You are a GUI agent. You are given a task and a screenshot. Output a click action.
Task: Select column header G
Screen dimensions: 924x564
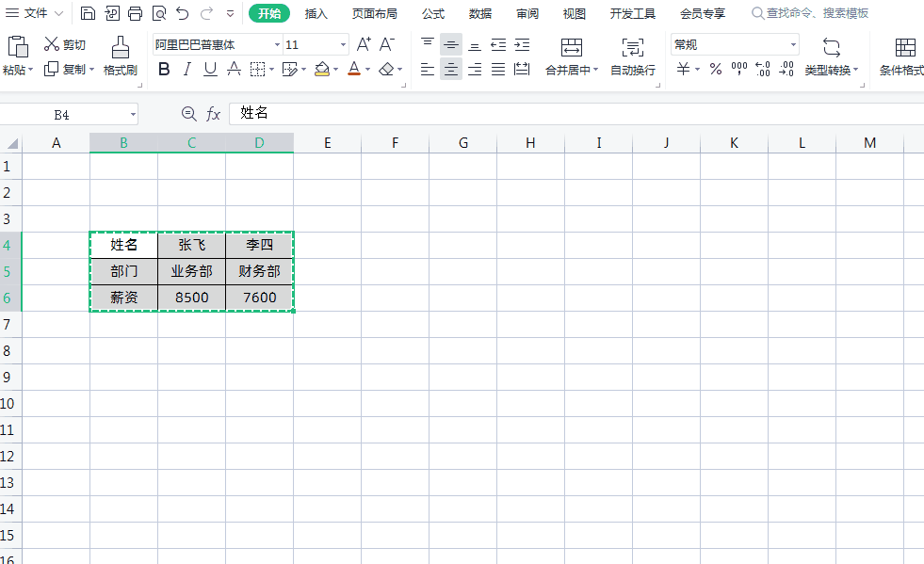463,142
